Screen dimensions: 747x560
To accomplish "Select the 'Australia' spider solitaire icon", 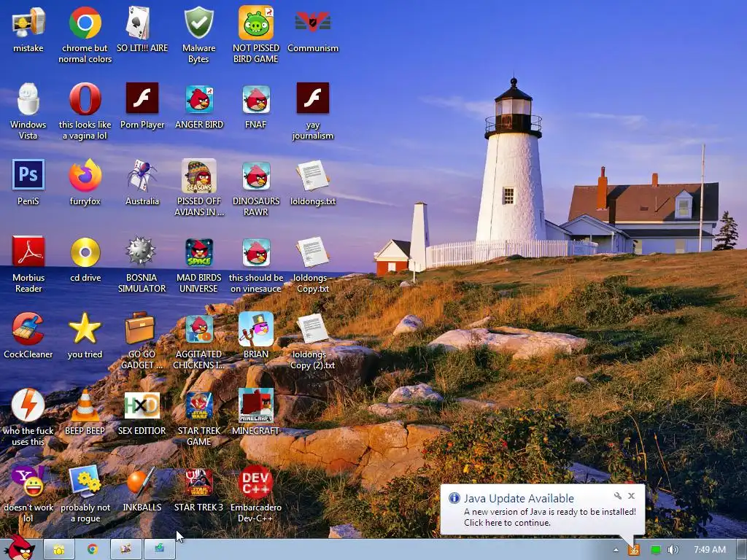I will point(142,176).
